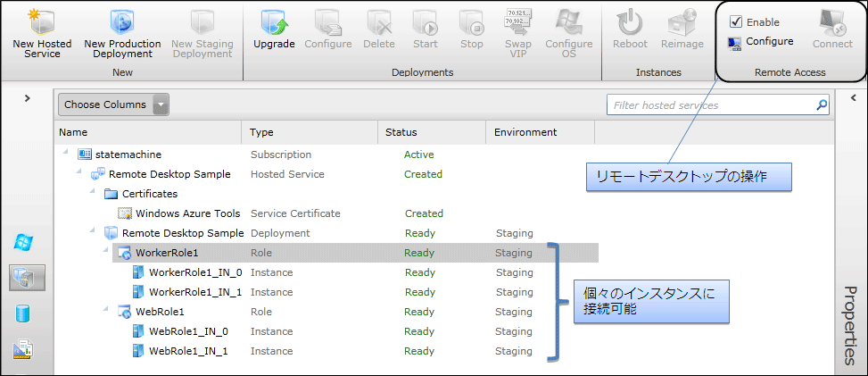Click the Remote Access Connect icon
868x376 pixels.
point(832,22)
